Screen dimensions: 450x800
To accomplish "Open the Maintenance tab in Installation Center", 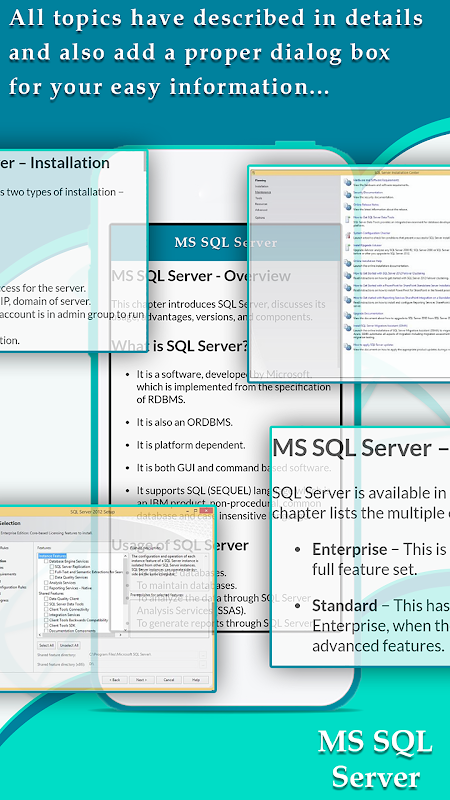I will point(263,192).
